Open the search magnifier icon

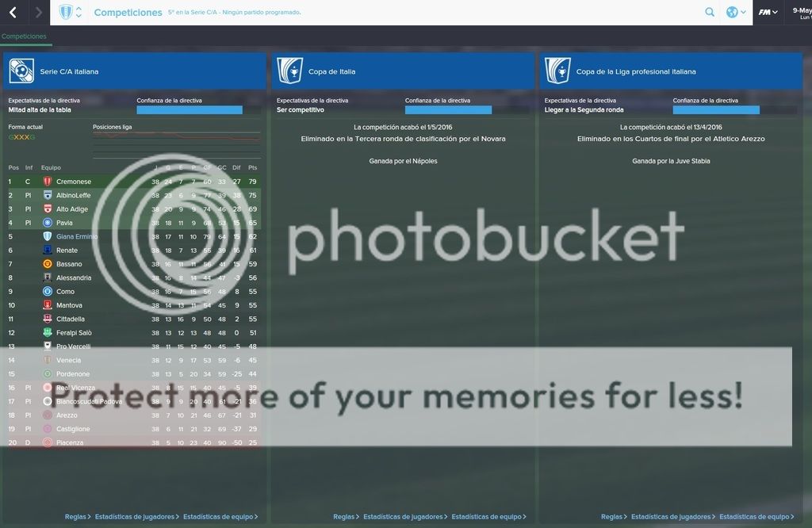click(710, 13)
